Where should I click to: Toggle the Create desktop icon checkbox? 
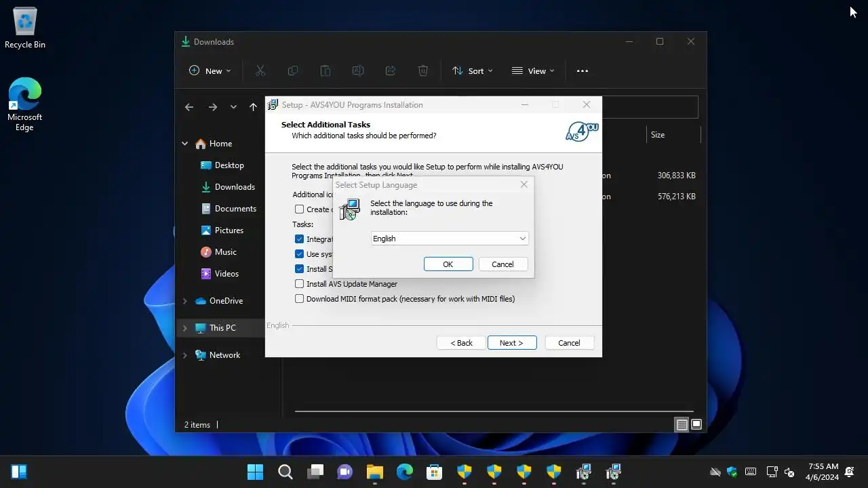click(299, 209)
